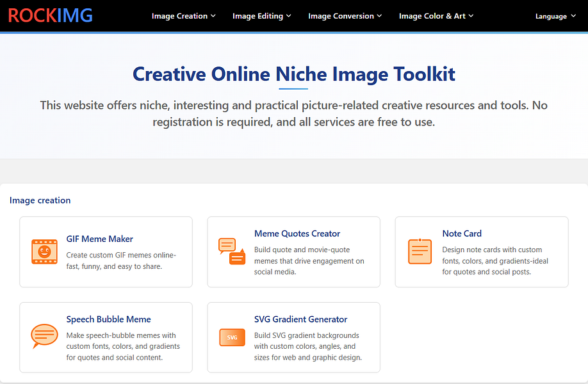The width and height of the screenshot is (588, 384).
Task: Expand the Image Creation dropdown menu
Action: pos(183,16)
